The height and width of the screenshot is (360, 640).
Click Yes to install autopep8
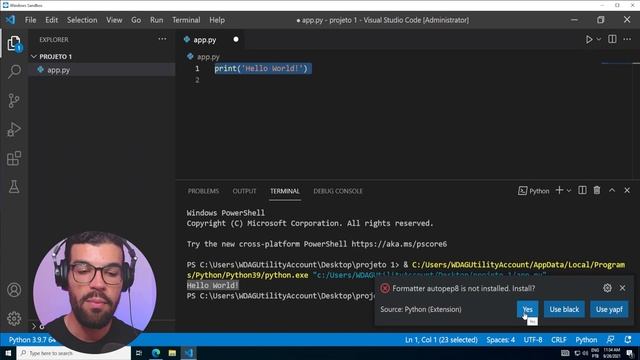click(x=527, y=309)
